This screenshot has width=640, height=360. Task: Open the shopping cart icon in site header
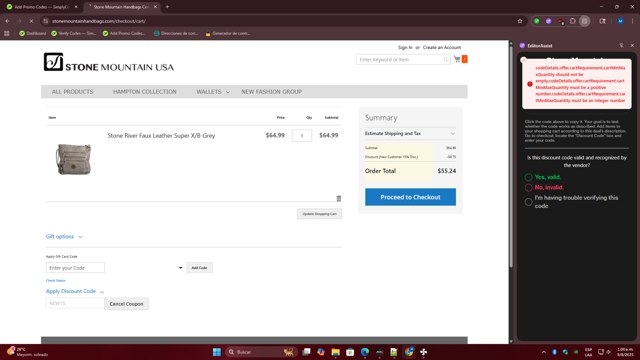pos(457,59)
